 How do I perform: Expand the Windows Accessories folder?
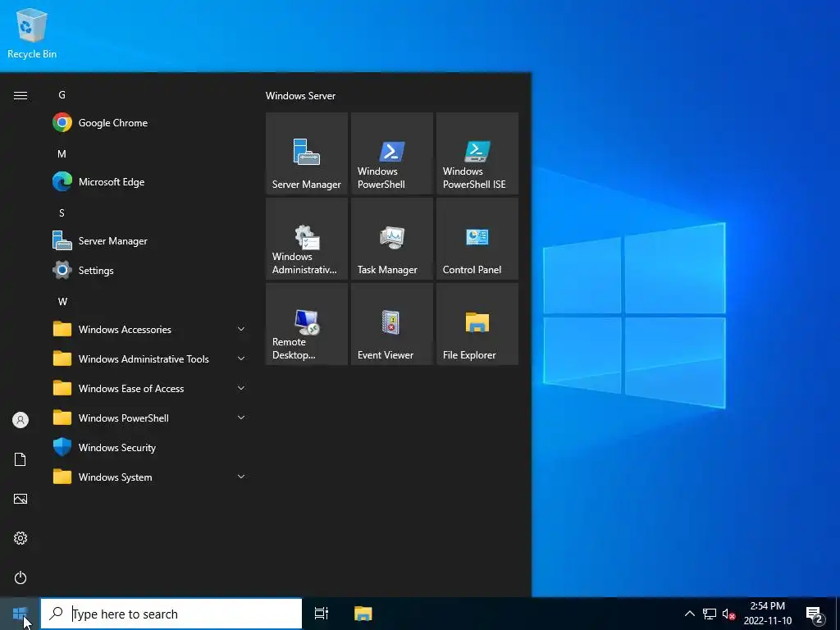point(148,329)
